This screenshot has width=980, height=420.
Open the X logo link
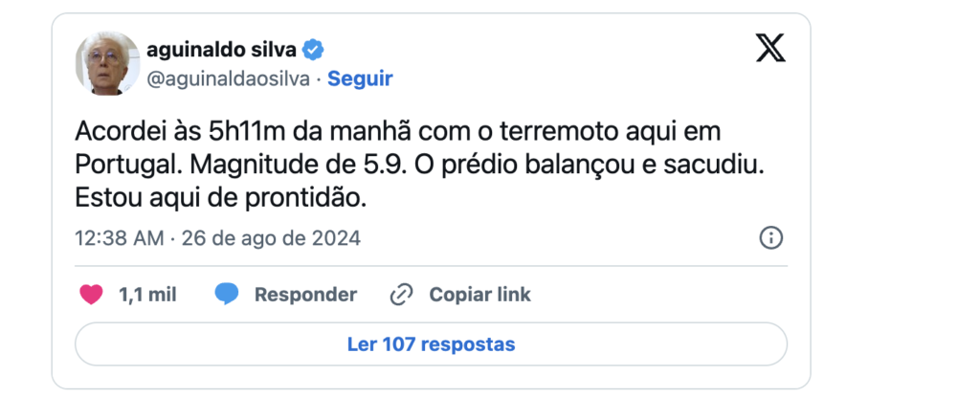click(770, 48)
